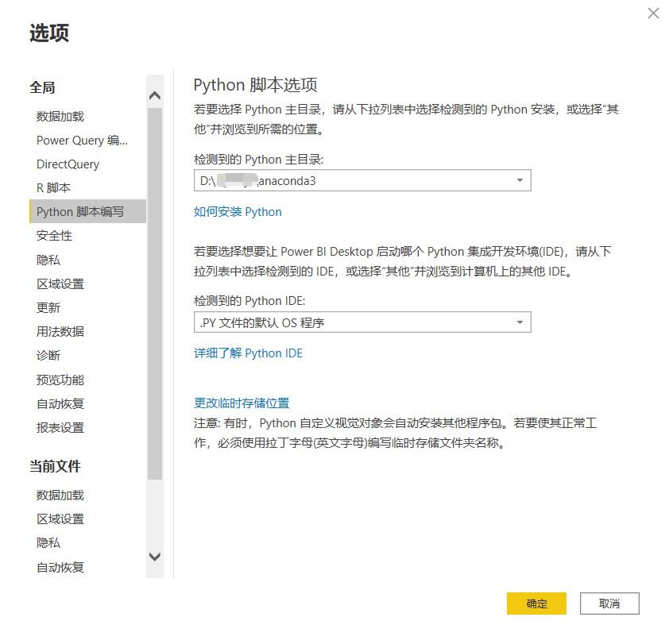选择"诊断"设置页
This screenshot has width=669, height=644.
click(46, 355)
